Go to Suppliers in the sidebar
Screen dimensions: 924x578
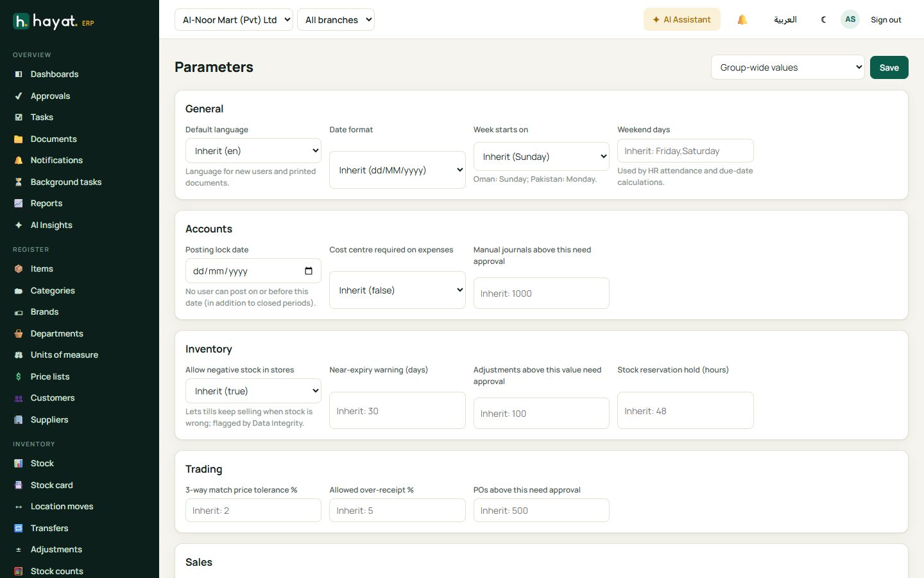tap(49, 419)
